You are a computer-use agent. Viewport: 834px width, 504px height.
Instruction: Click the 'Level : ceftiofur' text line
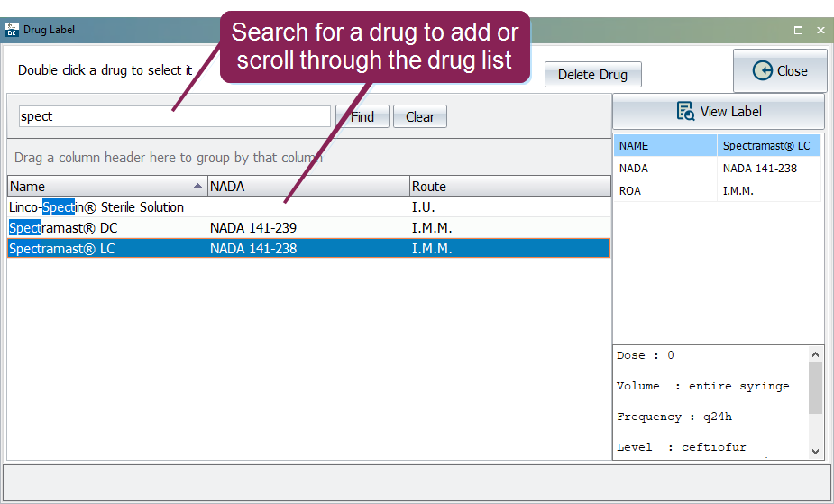(x=682, y=447)
